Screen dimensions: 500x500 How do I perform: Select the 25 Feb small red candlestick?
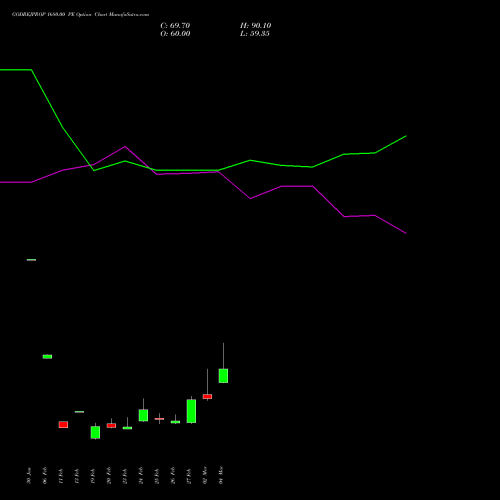tap(159, 419)
